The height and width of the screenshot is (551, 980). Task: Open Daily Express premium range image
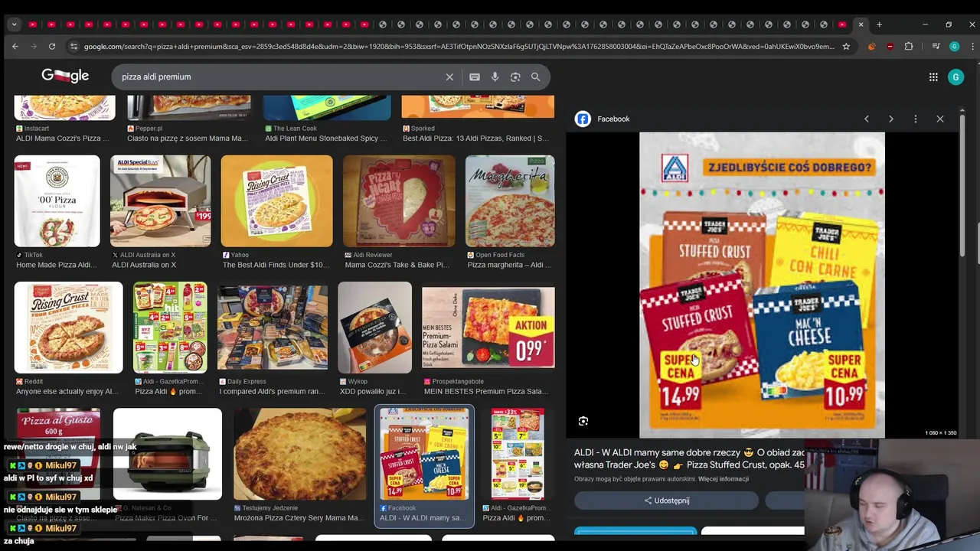273,328
